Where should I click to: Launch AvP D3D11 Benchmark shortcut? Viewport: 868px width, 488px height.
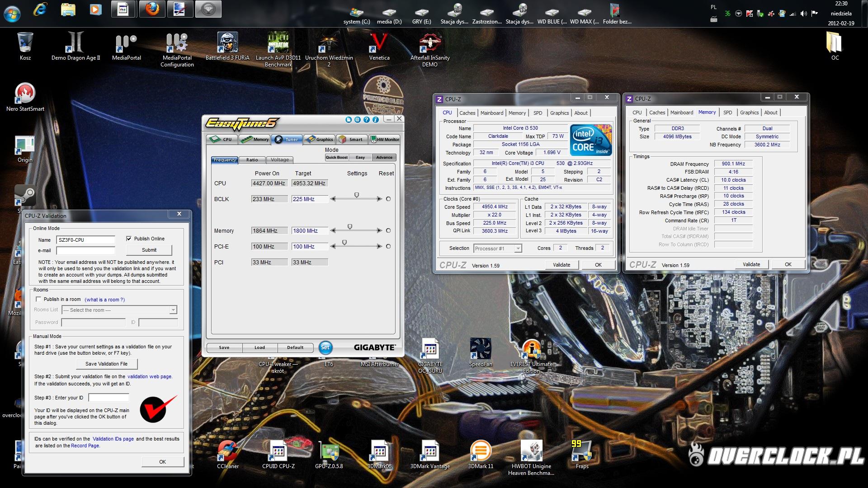click(x=278, y=50)
